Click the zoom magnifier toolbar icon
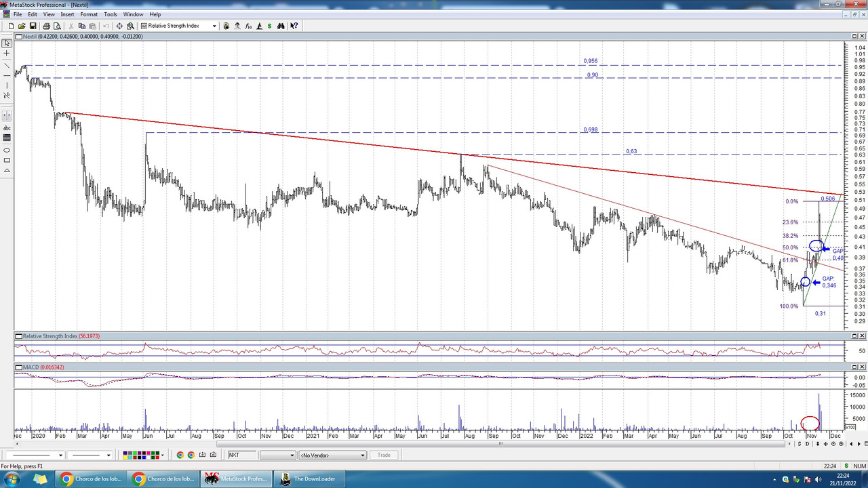Viewport: 868px width, 488px height. click(x=130, y=26)
